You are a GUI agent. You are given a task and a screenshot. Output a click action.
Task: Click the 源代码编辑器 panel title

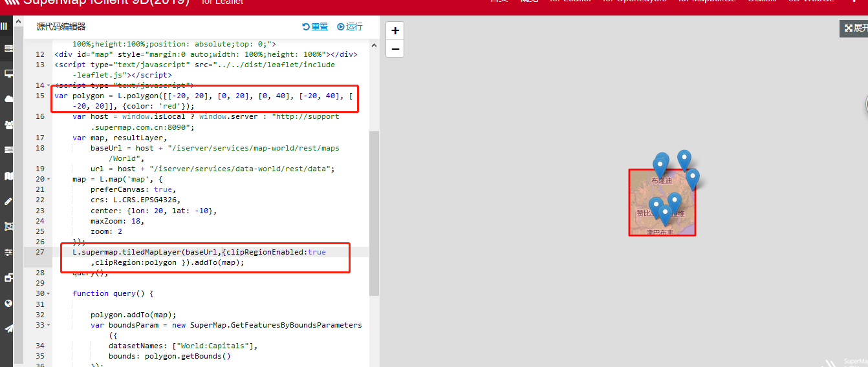tap(61, 26)
